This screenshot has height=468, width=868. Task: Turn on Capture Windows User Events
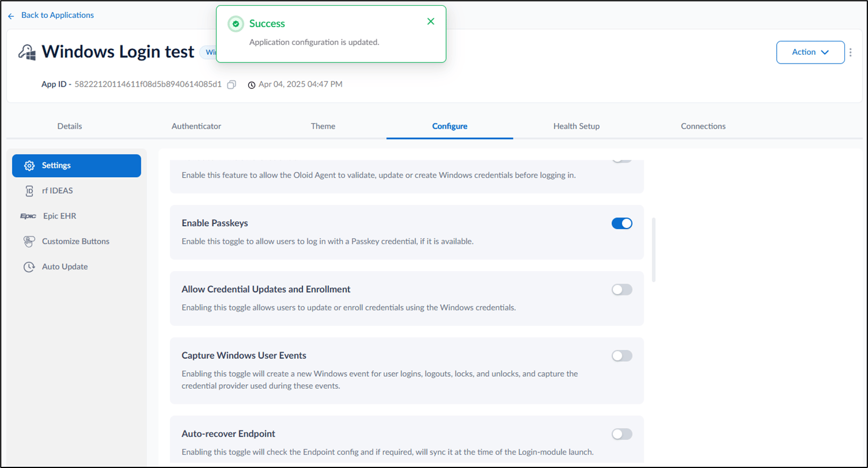(x=622, y=356)
